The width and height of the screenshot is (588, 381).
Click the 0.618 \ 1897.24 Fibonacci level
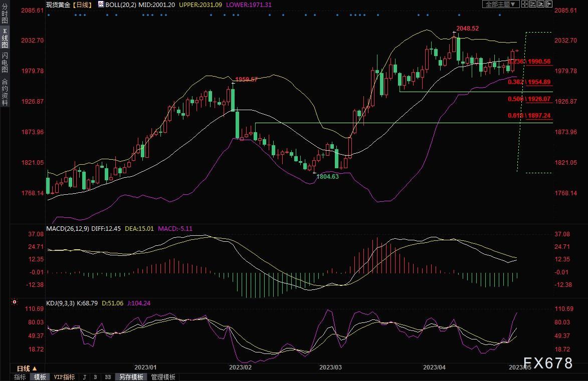[x=529, y=116]
